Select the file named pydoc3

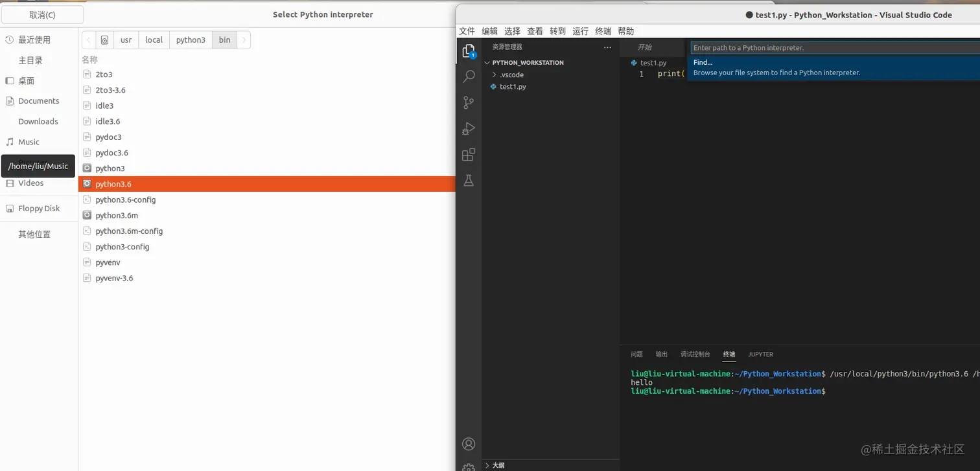coord(266,137)
